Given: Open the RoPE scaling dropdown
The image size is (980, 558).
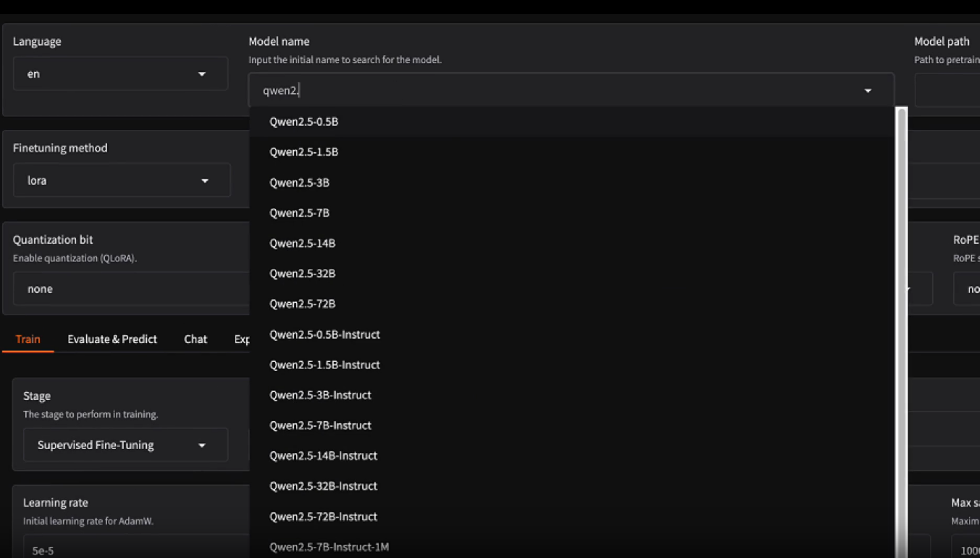Looking at the screenshot, I should tap(967, 289).
